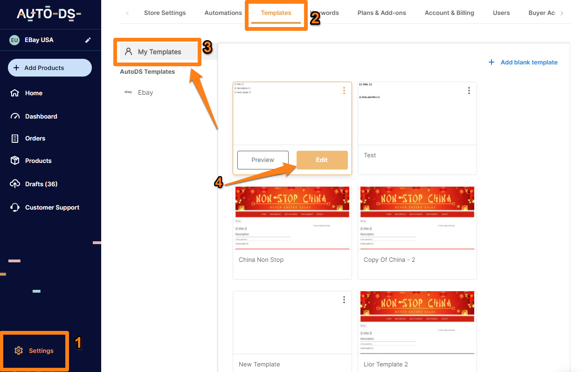Switch to the Users tab
Image resolution: width=588 pixels, height=372 pixels.
pos(501,13)
